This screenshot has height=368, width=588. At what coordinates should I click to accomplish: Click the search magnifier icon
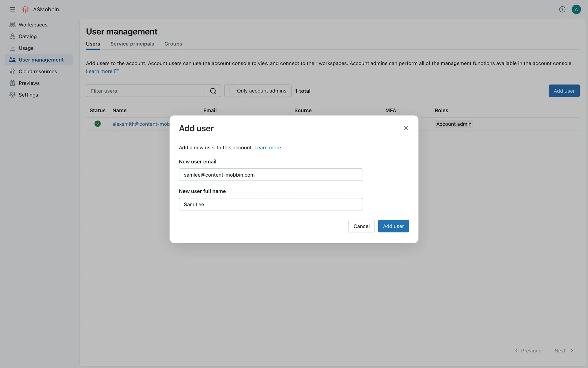tap(213, 91)
